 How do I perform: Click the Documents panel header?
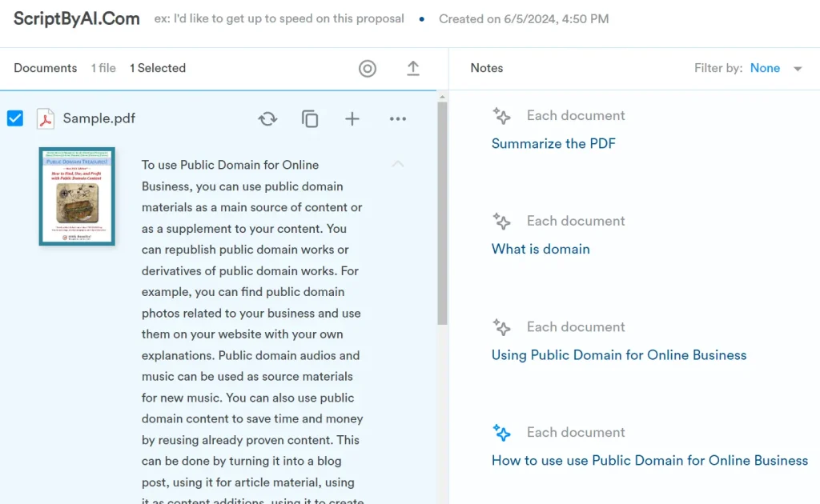click(45, 68)
